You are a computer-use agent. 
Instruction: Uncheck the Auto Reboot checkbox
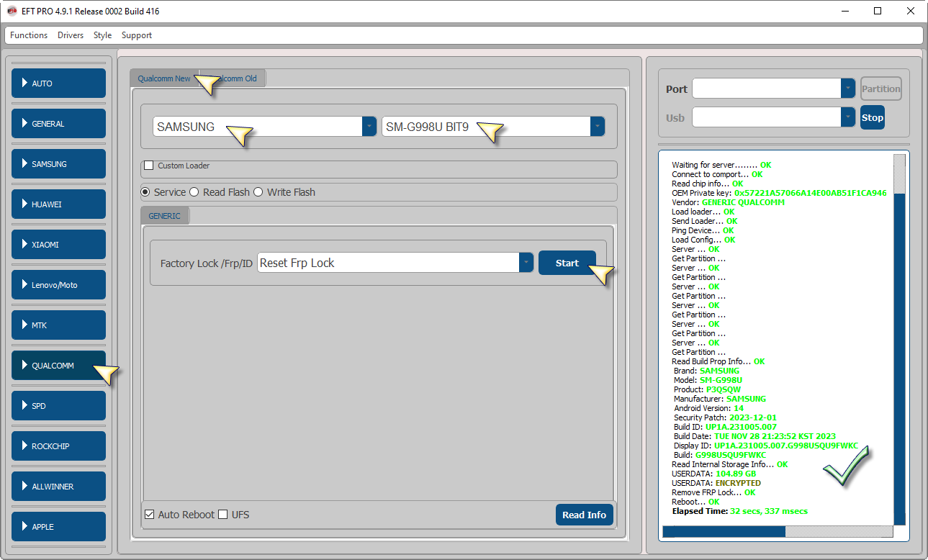[150, 515]
